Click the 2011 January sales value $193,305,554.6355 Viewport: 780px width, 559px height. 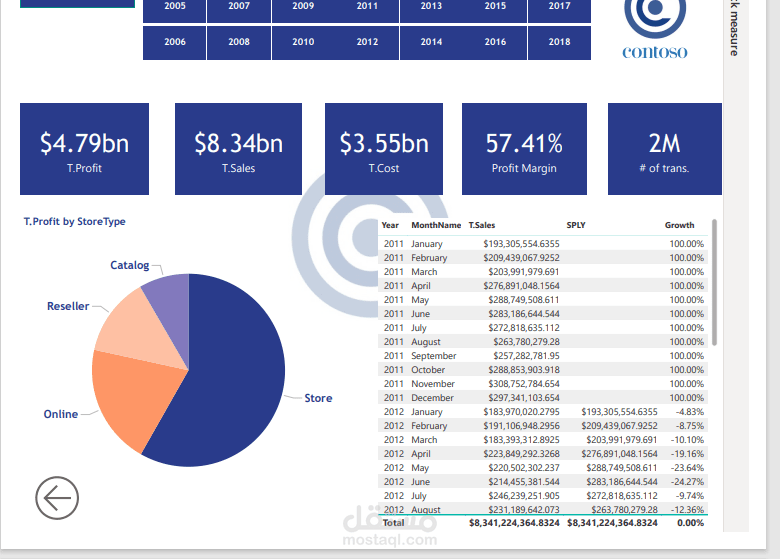click(x=521, y=244)
